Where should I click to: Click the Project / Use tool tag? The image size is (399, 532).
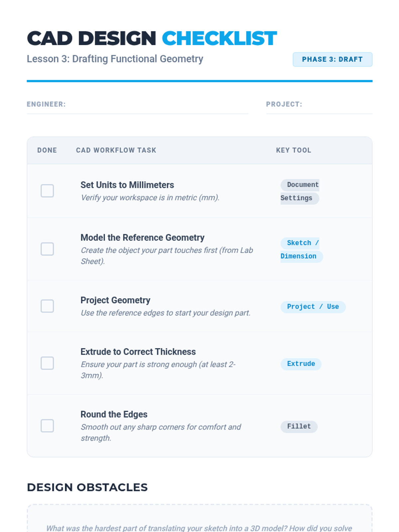coord(313,307)
